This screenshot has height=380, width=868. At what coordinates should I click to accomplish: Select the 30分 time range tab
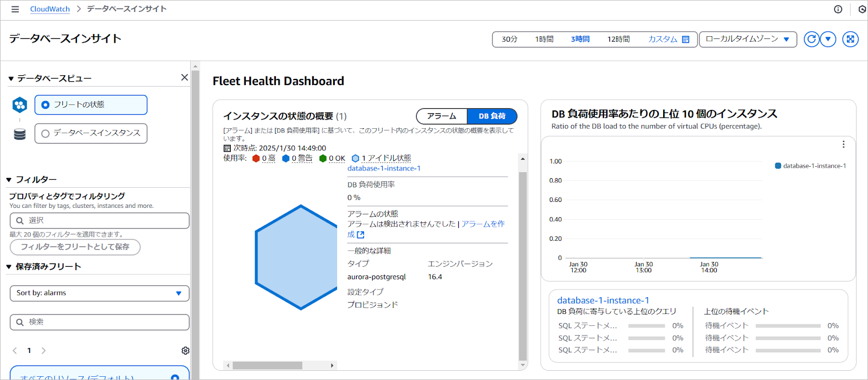[509, 40]
